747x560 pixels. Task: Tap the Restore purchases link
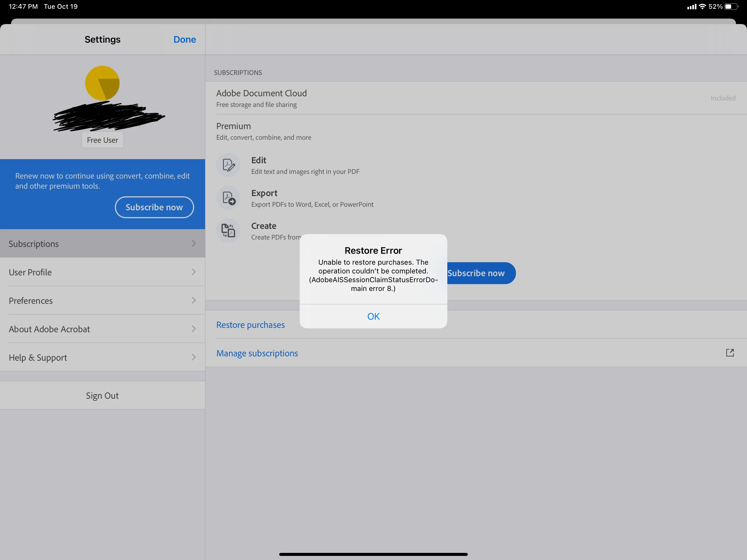tap(250, 325)
